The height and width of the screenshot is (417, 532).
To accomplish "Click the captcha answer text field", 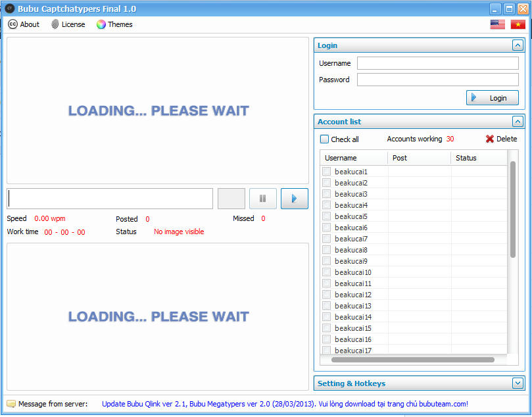I will click(110, 199).
